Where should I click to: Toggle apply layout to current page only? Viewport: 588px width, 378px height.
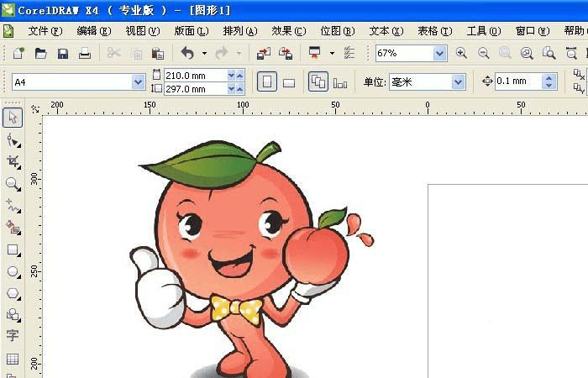click(340, 82)
